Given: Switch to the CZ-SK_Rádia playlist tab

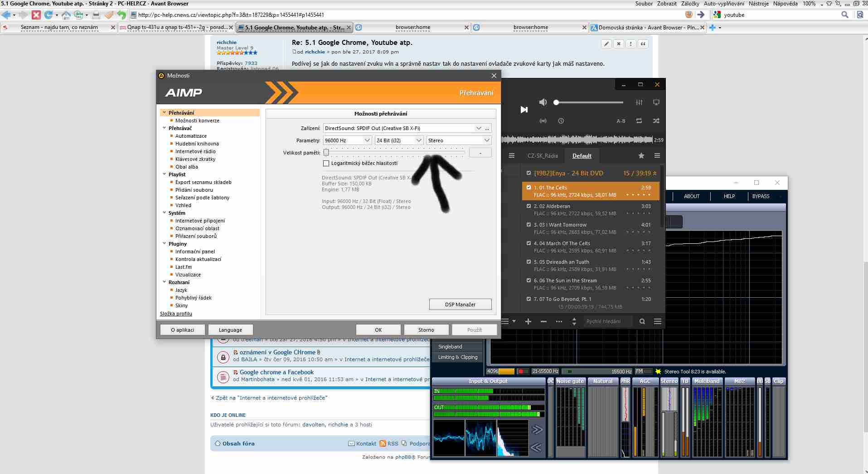Looking at the screenshot, I should (543, 156).
